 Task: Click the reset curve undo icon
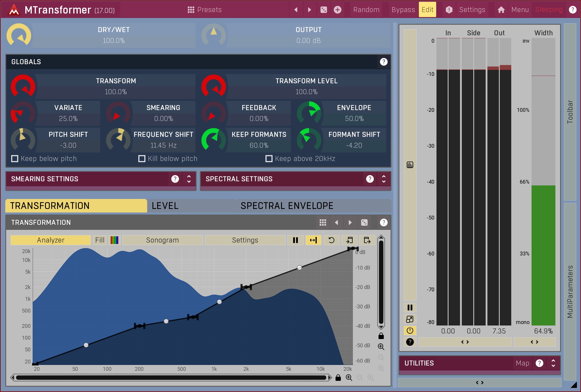(x=331, y=240)
